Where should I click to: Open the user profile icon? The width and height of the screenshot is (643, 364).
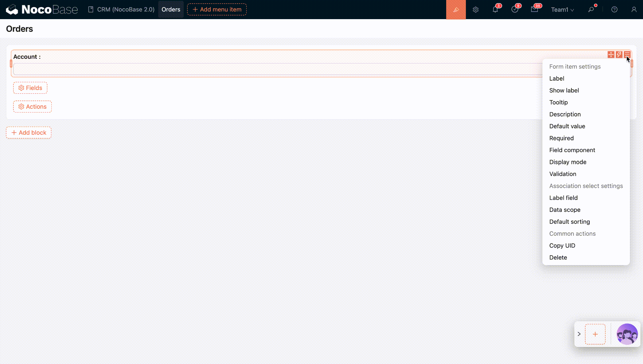pos(634,10)
